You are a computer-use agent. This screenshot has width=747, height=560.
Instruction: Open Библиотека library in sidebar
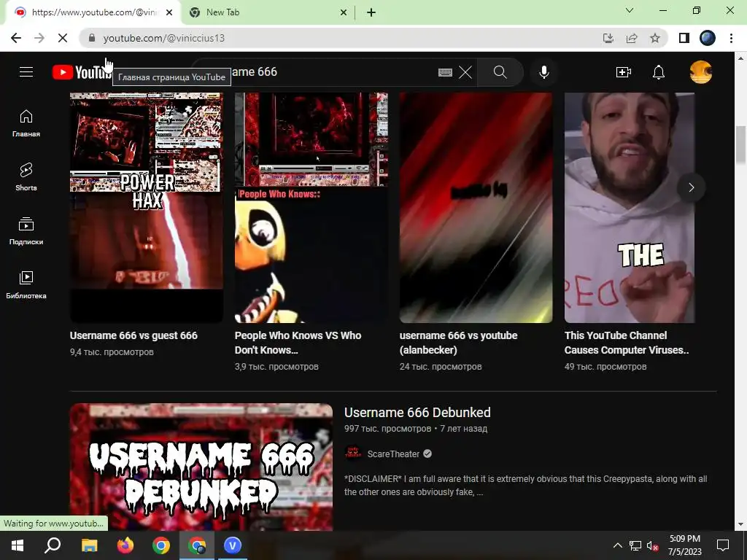[x=26, y=285]
